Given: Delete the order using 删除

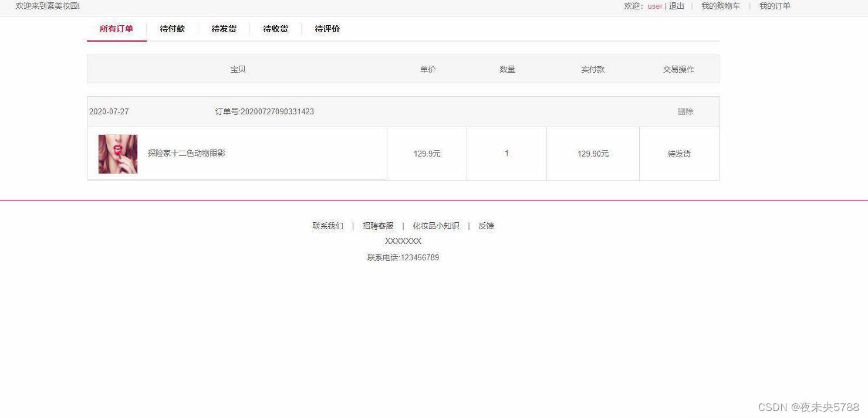Looking at the screenshot, I should [685, 111].
